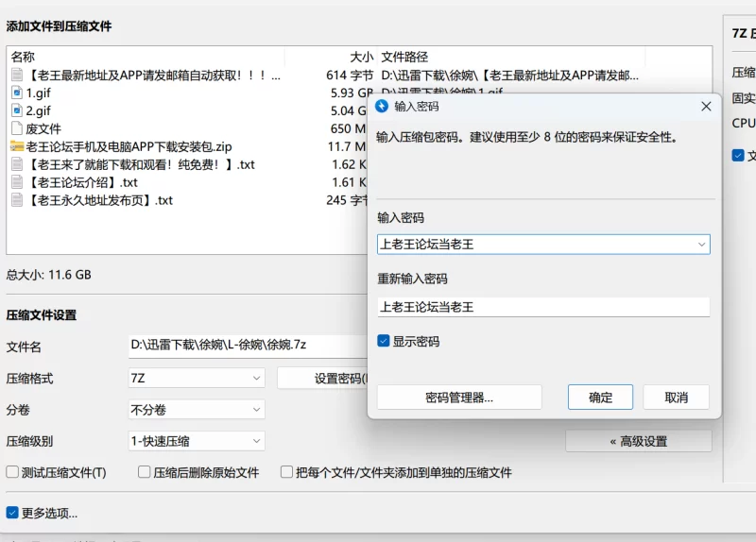Image resolution: width=756 pixels, height=542 pixels.
Task: Select the 废文件 row
Action: [187, 128]
